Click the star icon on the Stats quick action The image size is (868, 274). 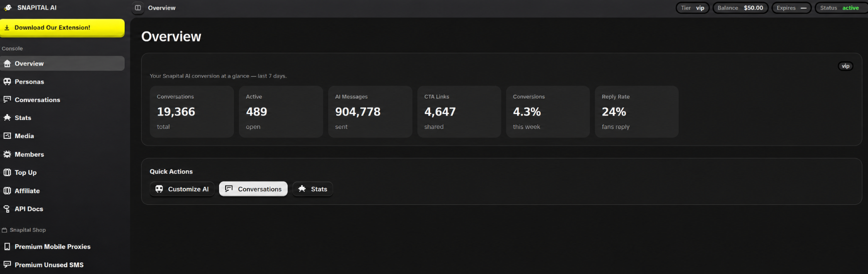pyautogui.click(x=302, y=189)
